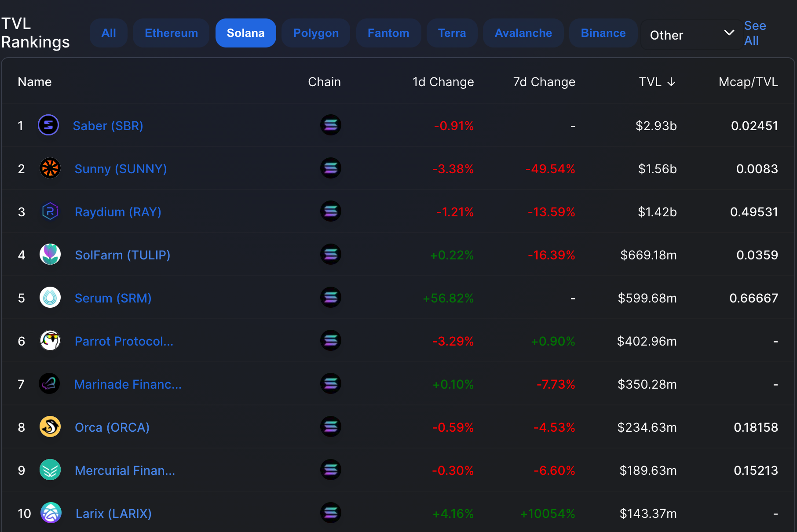The image size is (797, 532).
Task: Click the Serum droplet logo icon
Action: (x=50, y=298)
